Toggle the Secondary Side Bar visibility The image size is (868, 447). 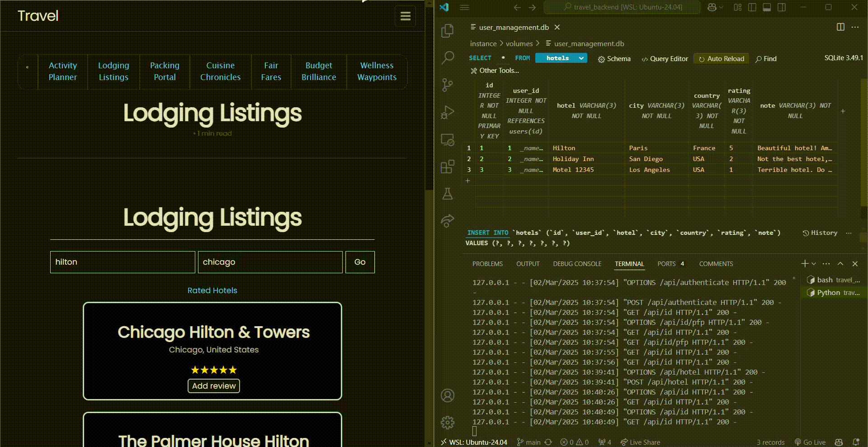click(781, 7)
